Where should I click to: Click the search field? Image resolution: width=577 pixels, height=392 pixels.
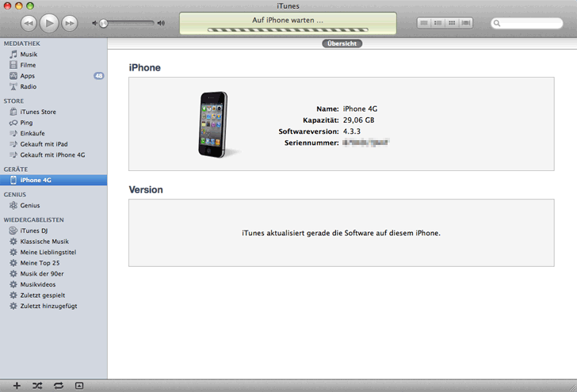[527, 23]
